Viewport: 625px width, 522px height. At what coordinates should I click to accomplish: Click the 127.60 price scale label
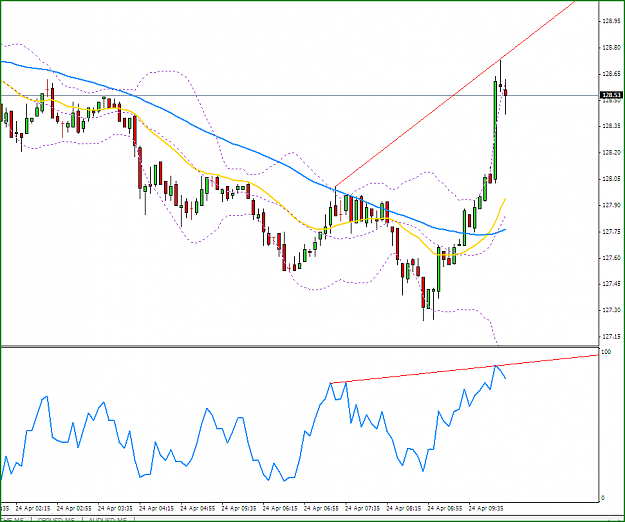pos(611,258)
